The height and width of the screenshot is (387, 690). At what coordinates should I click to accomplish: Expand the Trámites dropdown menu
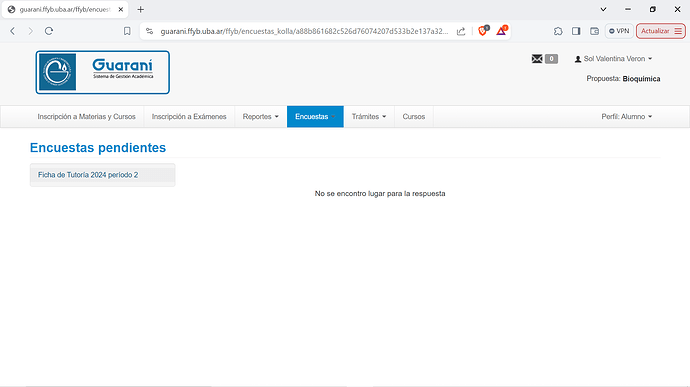click(369, 117)
